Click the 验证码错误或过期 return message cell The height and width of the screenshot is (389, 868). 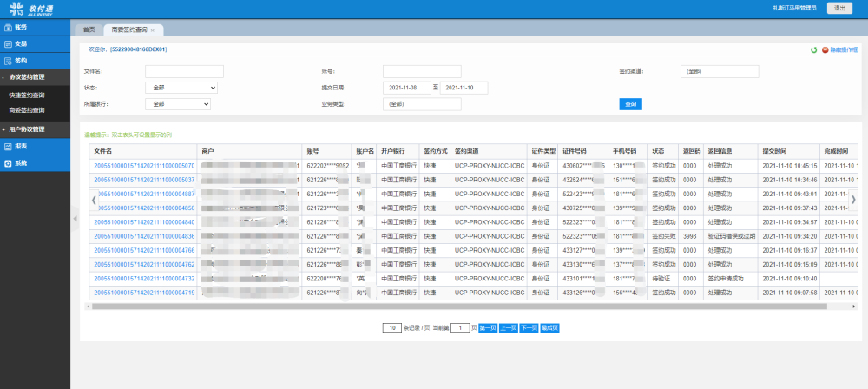(x=730, y=236)
